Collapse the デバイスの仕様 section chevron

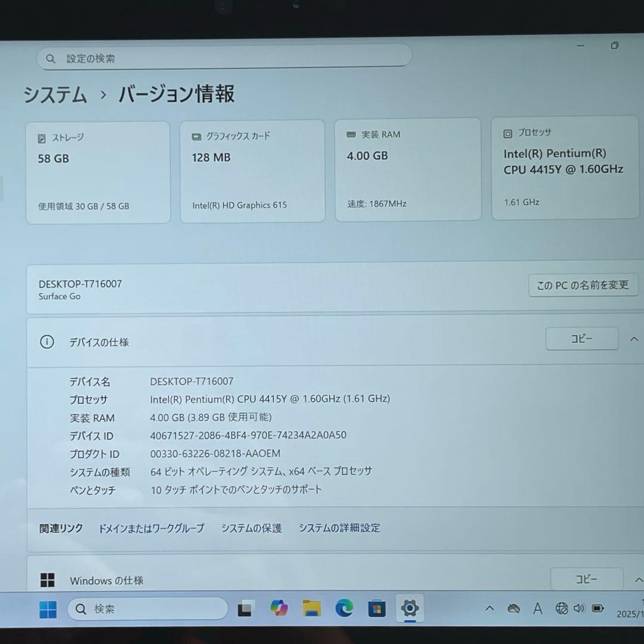tap(634, 339)
